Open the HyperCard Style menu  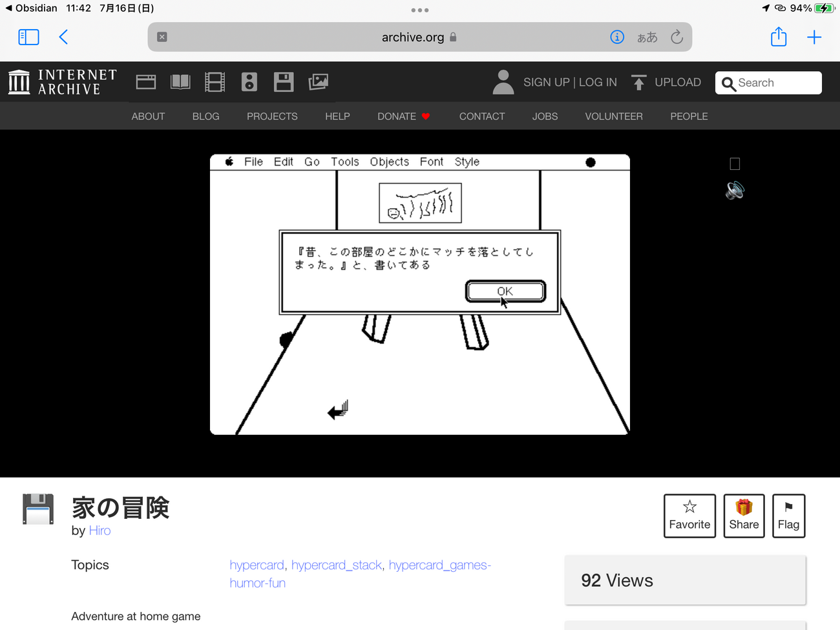[x=467, y=162]
